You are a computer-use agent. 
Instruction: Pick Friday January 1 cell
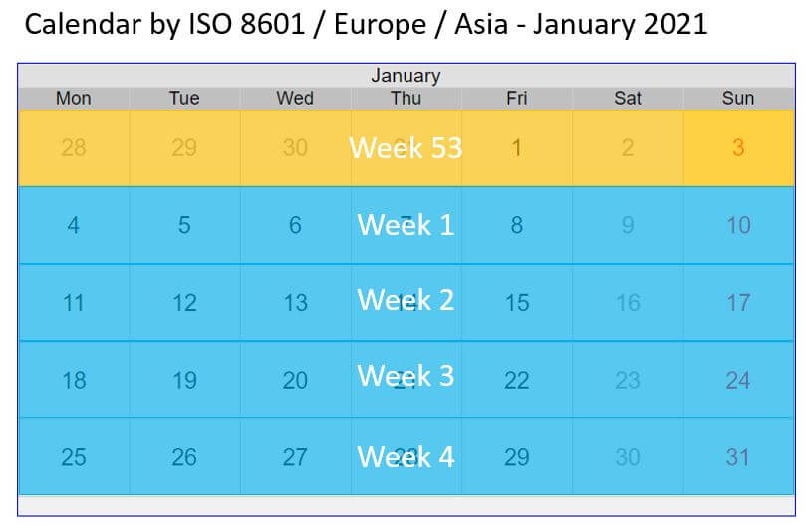tap(517, 148)
